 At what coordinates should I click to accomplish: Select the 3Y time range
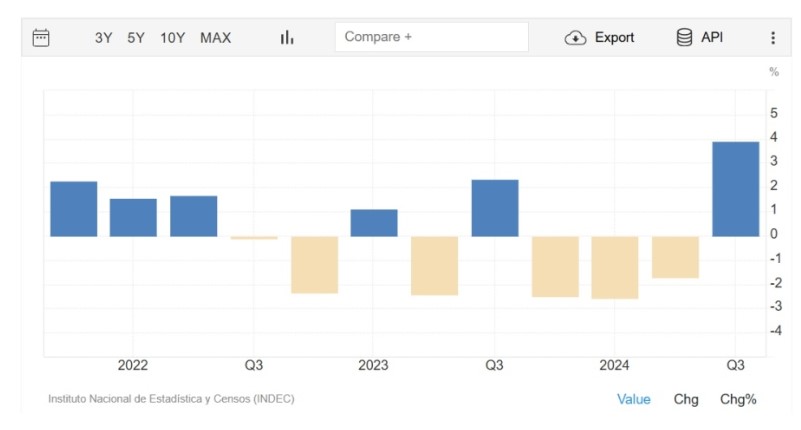104,38
